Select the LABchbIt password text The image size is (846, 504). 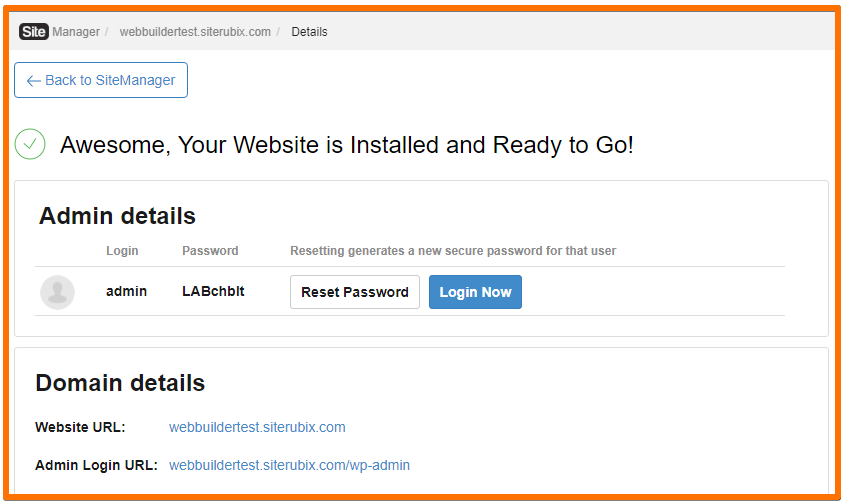click(x=213, y=291)
